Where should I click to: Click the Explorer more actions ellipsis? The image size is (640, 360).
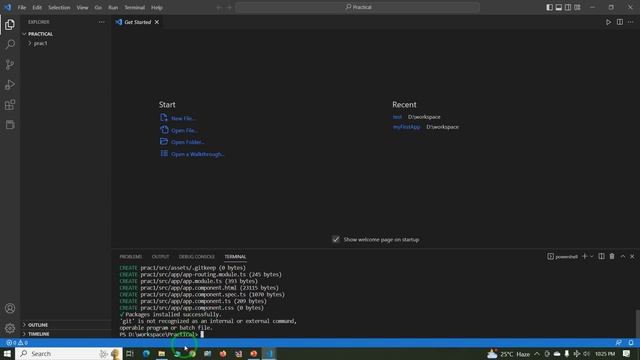tap(101, 22)
